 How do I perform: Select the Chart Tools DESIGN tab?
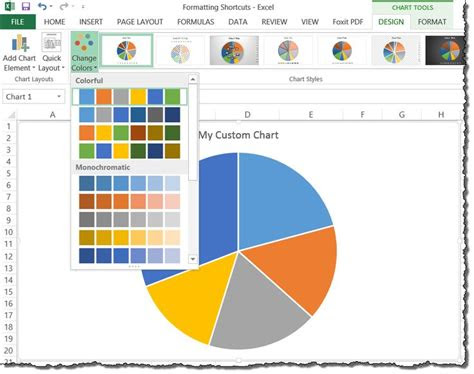(x=391, y=22)
